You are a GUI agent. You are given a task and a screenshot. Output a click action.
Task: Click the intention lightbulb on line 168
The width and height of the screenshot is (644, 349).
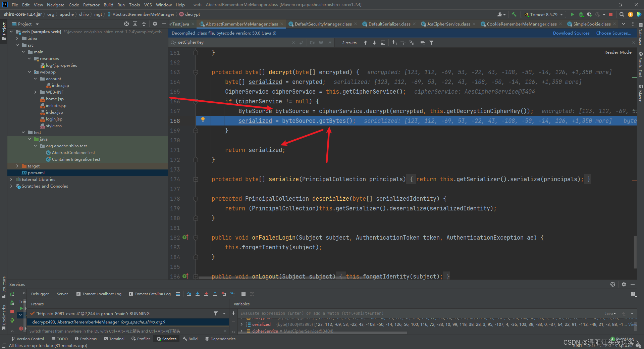click(203, 119)
